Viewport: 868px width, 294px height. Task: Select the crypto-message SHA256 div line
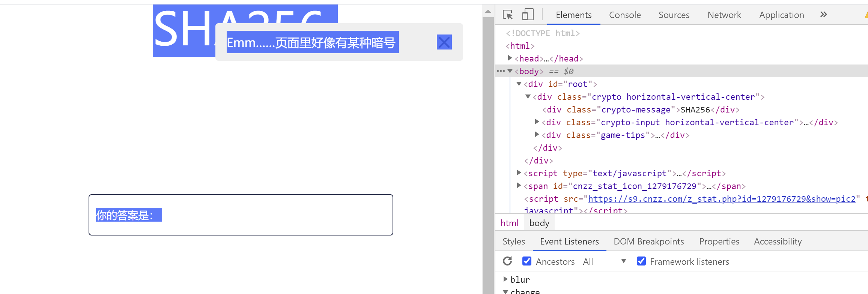(x=641, y=109)
